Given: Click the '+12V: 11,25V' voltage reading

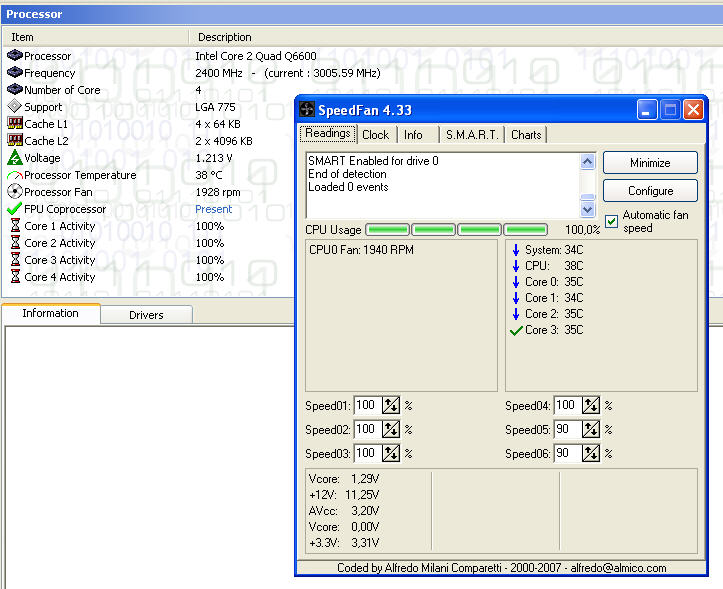Looking at the screenshot, I should pos(344,494).
